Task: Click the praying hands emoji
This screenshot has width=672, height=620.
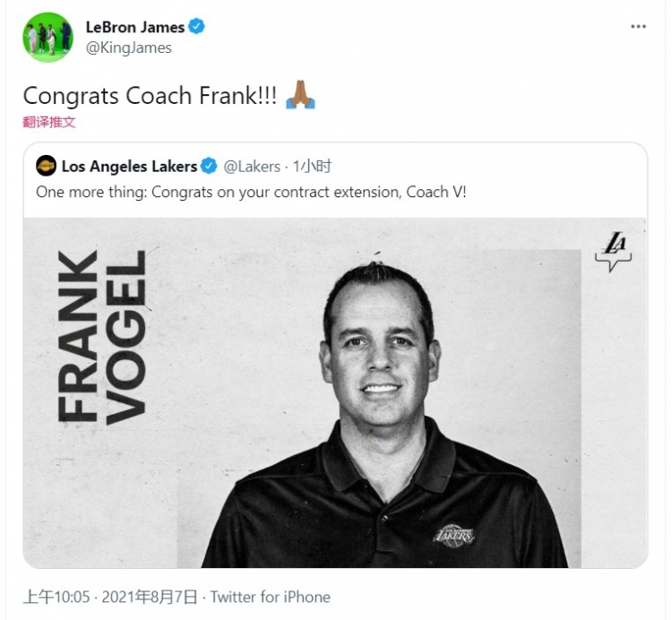Action: pos(299,95)
